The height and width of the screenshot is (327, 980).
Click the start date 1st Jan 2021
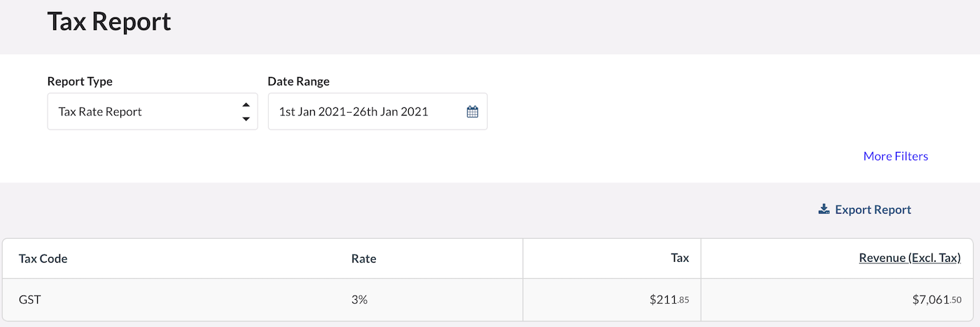coord(315,111)
